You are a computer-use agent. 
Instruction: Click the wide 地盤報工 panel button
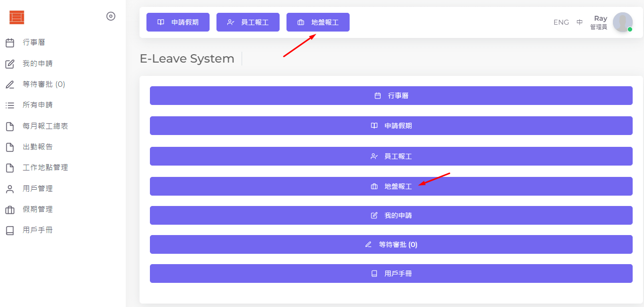(x=391, y=186)
